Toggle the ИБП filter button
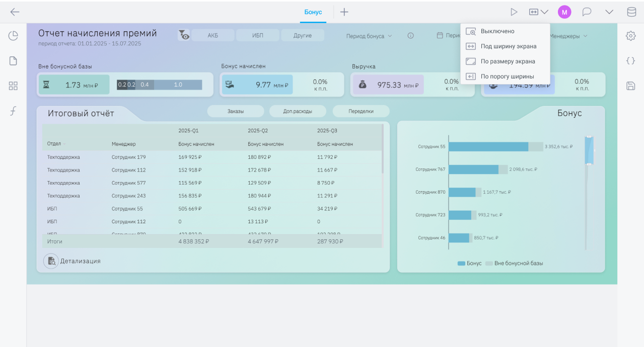This screenshot has height=347, width=644. [258, 35]
